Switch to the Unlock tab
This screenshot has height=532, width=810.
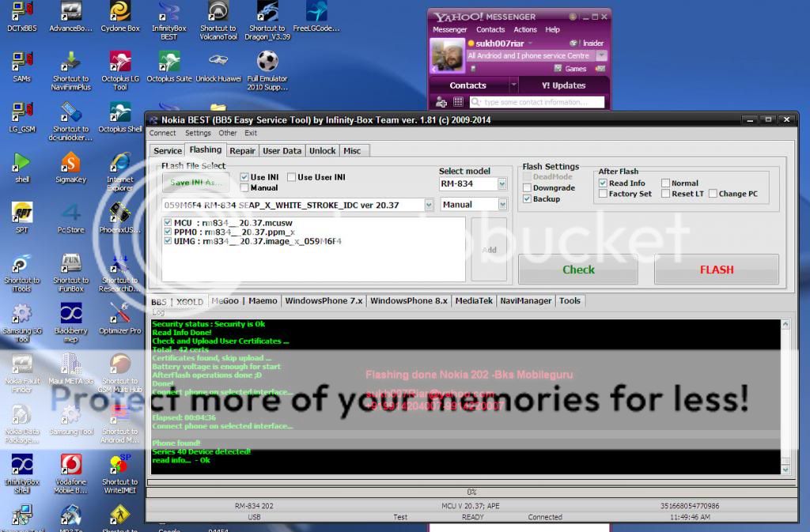tap(323, 151)
